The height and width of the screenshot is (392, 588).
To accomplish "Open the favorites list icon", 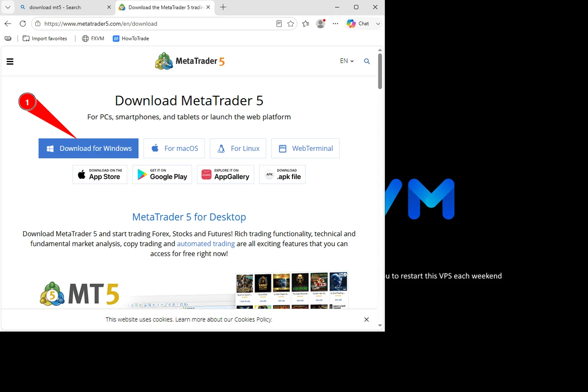I will (306, 24).
